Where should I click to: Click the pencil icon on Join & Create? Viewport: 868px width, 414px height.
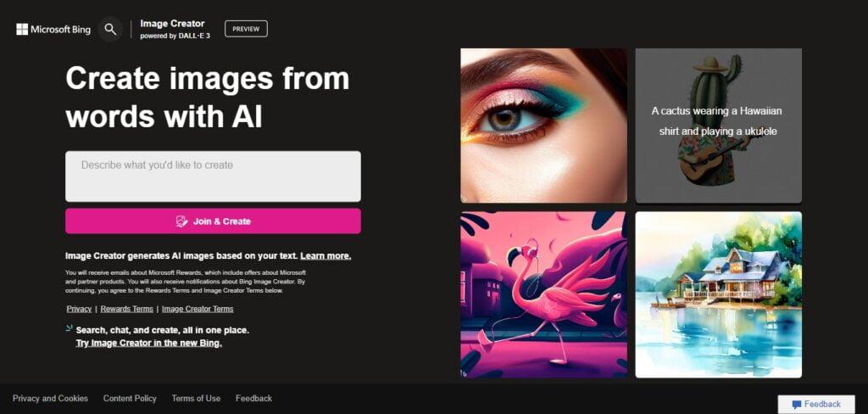(181, 221)
